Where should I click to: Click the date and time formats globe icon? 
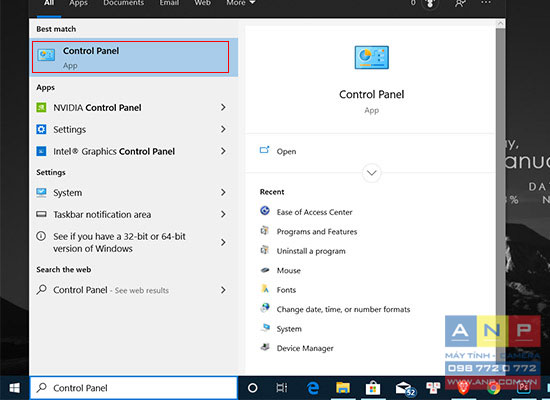coord(265,308)
